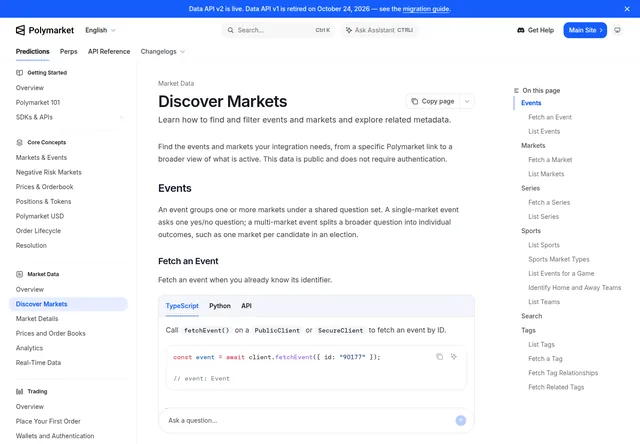Open Prices & Orderbook sidebar page

(x=44, y=187)
